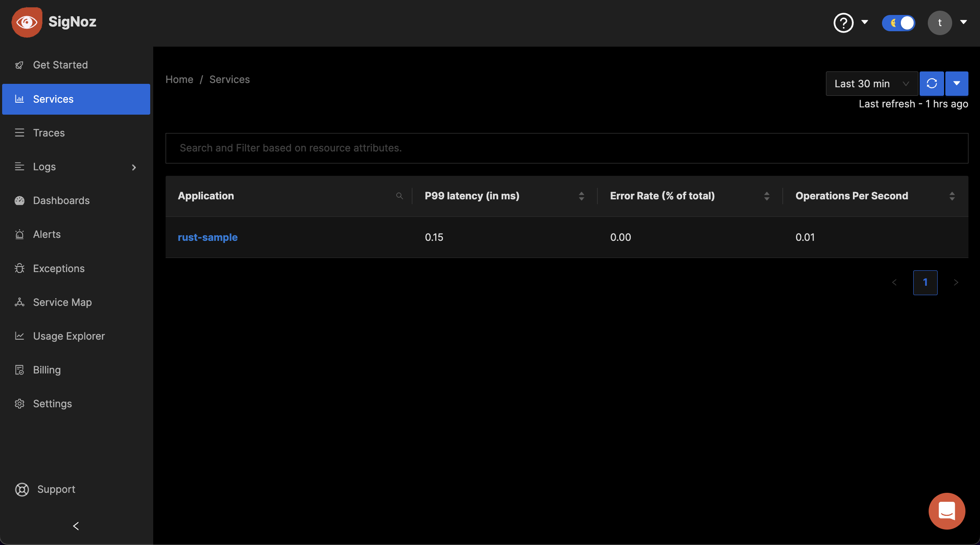Image resolution: width=980 pixels, height=545 pixels.
Task: Click the Services bar chart icon
Action: [19, 99]
